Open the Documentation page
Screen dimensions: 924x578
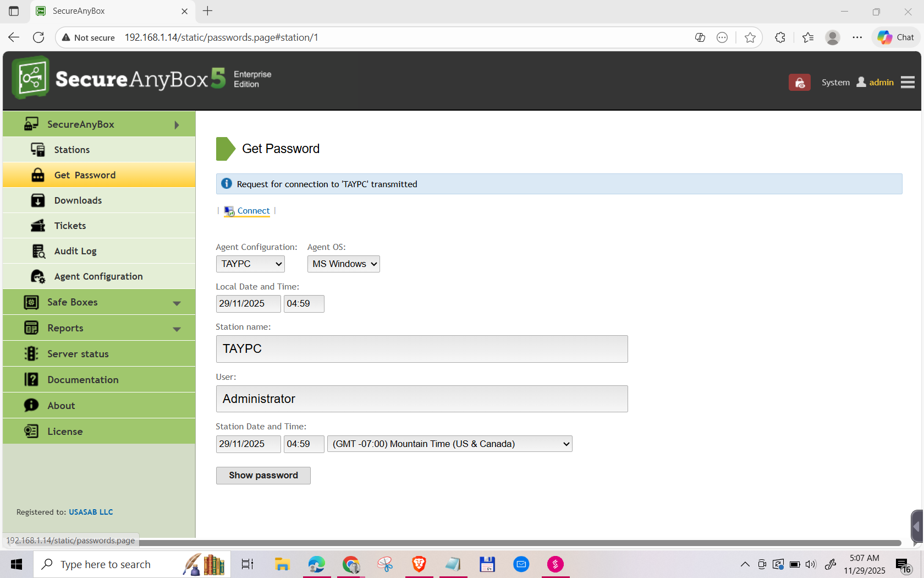click(x=99, y=380)
